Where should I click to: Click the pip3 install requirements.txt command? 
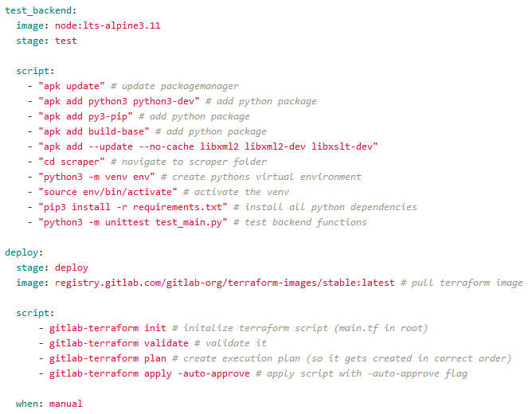click(x=132, y=207)
